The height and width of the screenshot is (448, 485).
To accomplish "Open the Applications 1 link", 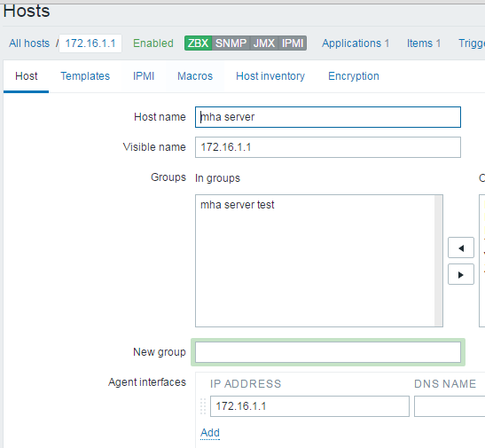I will coord(356,43).
